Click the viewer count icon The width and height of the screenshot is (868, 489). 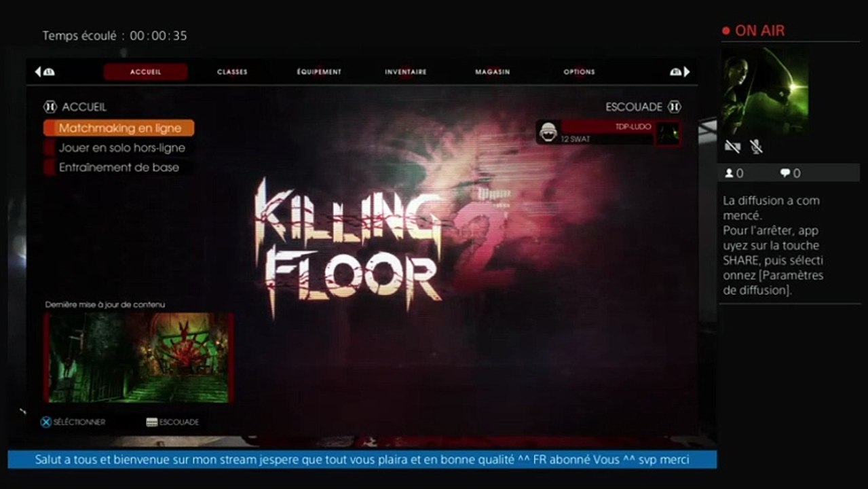tap(730, 173)
